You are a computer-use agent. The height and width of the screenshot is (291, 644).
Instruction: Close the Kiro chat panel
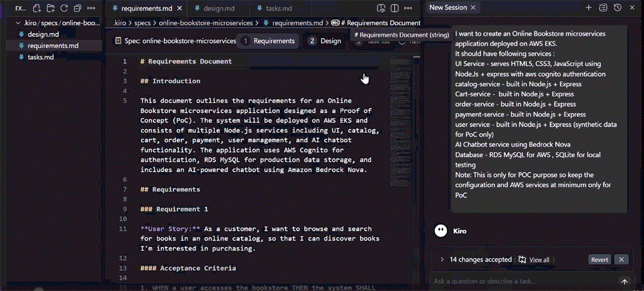(632, 8)
